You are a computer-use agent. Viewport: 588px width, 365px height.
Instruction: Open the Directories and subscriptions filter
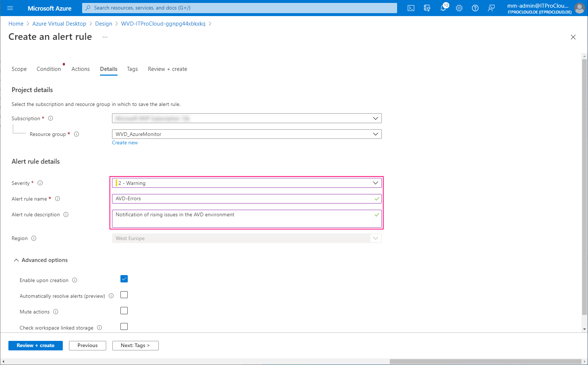click(427, 8)
